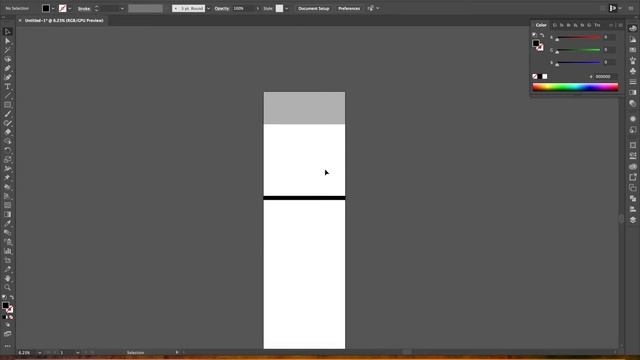Open the graphic Style dropdown
The width and height of the screenshot is (640, 360).
(286, 9)
